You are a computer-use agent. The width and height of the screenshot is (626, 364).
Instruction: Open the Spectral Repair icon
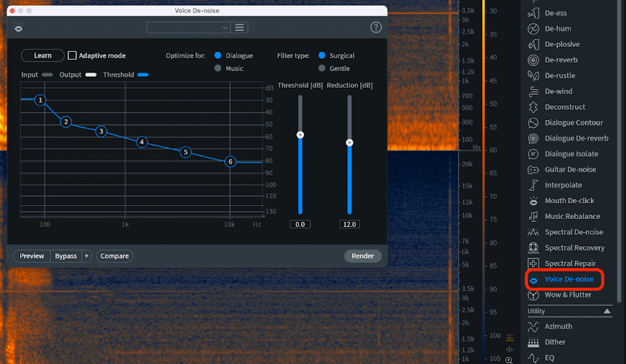pos(533,263)
